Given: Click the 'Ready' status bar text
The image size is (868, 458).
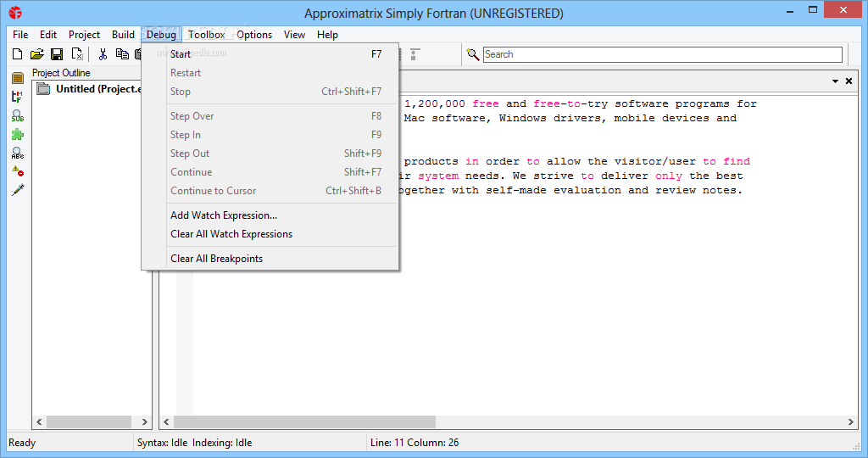Looking at the screenshot, I should 22,443.
